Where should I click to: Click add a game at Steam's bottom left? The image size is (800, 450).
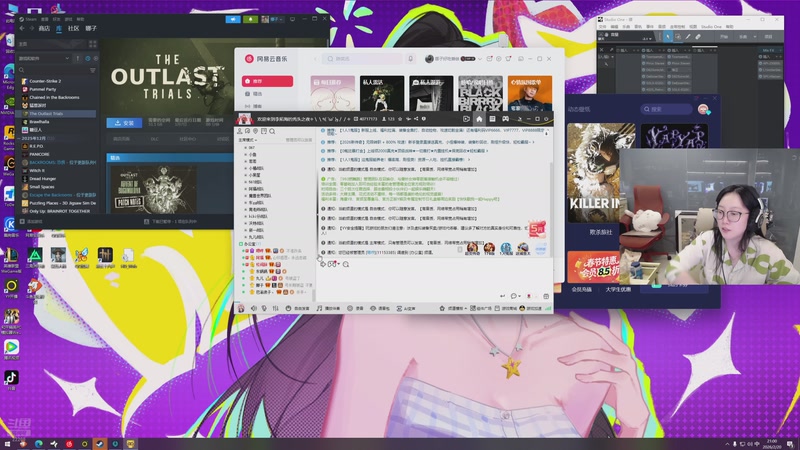[31, 221]
